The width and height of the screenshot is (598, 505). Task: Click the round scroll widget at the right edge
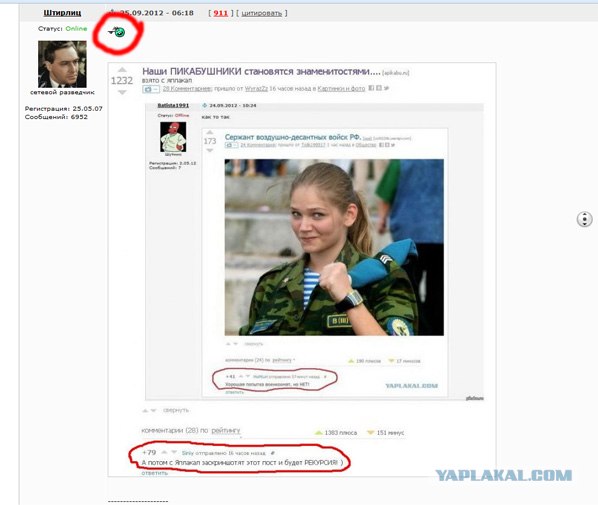[584, 219]
